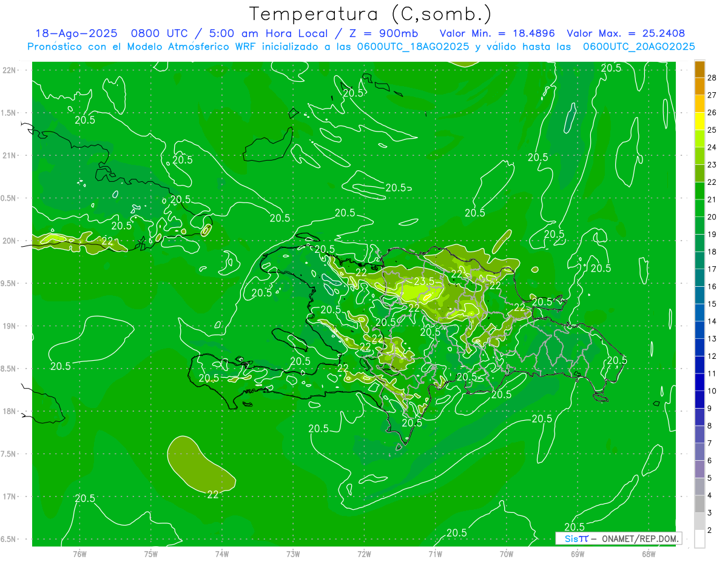
Task: Click the "74W" longitude axis label
Action: 222,554
